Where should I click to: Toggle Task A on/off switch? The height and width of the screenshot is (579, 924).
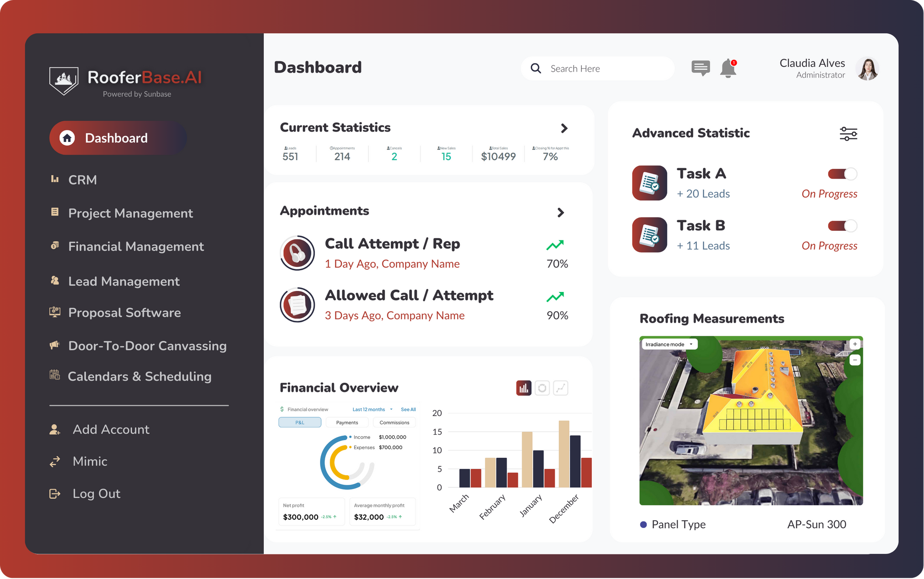click(x=842, y=174)
